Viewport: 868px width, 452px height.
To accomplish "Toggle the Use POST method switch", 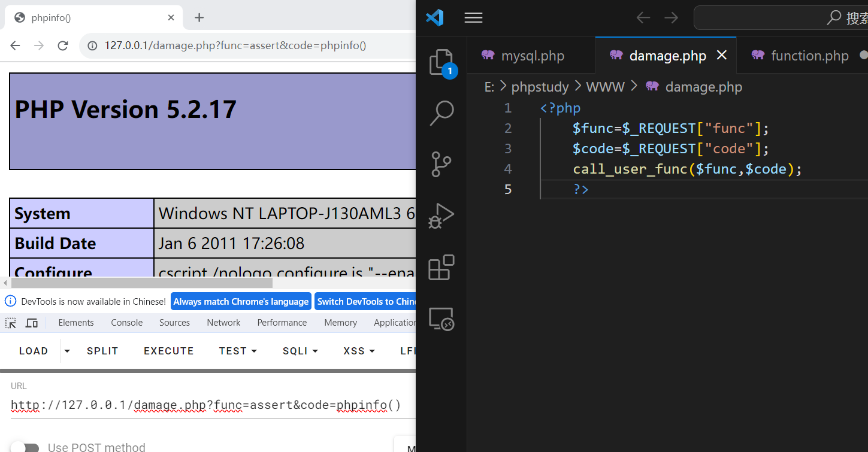I will (25, 448).
